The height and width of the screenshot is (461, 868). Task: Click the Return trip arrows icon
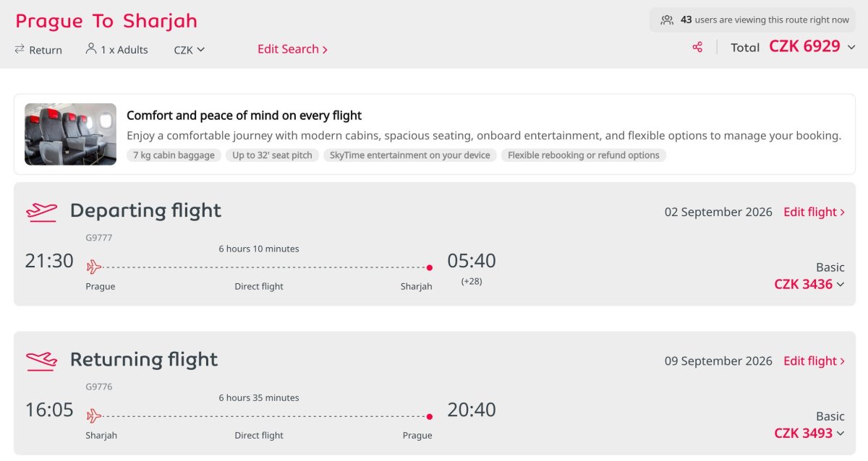[x=20, y=49]
